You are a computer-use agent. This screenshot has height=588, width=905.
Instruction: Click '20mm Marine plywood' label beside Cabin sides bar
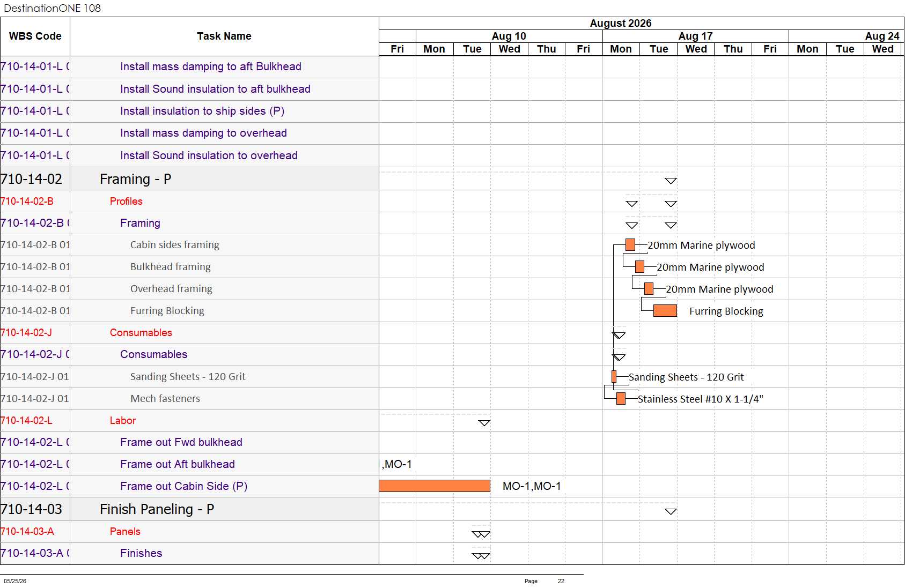701,245
